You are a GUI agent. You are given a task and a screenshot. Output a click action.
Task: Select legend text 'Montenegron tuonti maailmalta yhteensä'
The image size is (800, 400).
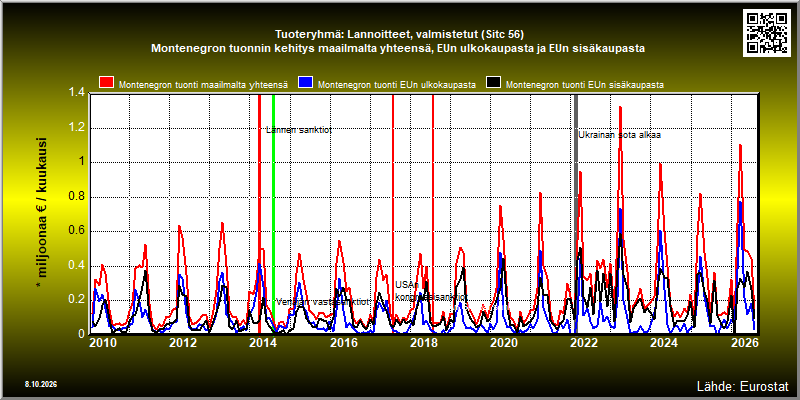pyautogui.click(x=203, y=85)
